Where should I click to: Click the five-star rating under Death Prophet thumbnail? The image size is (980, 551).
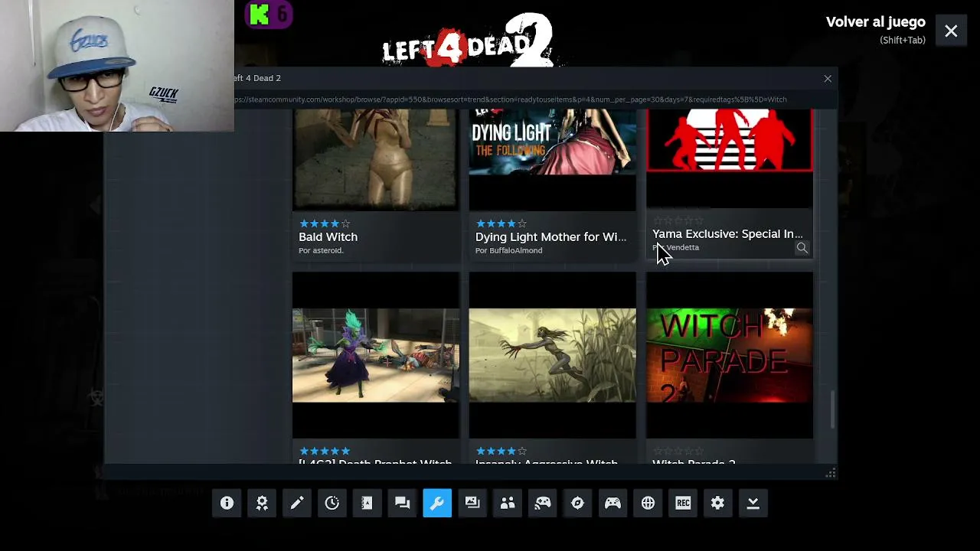325,452
